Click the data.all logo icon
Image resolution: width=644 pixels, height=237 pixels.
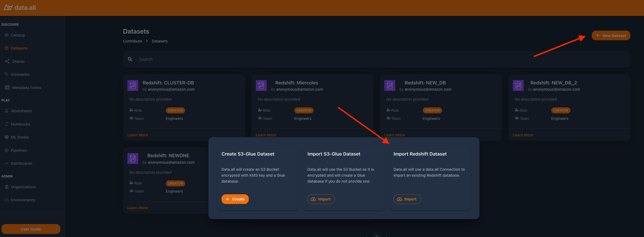(8, 8)
